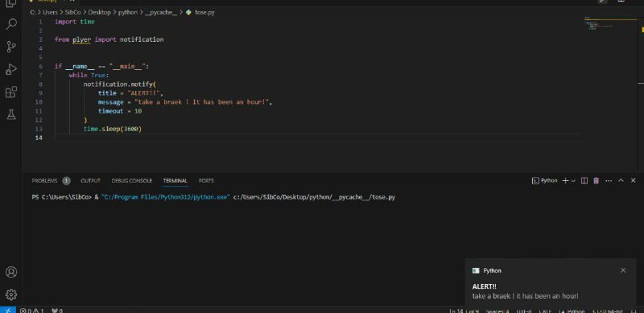This screenshot has width=644, height=313.
Task: Switch to the OUTPUT tab
Action: pos(90,181)
